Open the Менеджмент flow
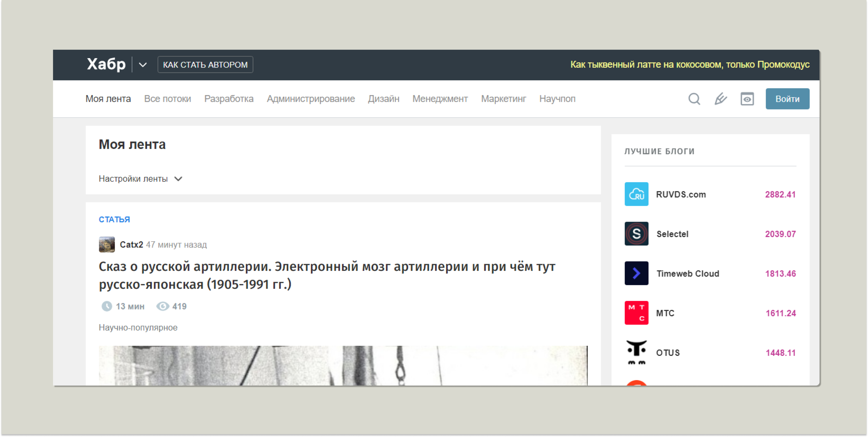Screen dimensions: 868x437 coord(440,99)
